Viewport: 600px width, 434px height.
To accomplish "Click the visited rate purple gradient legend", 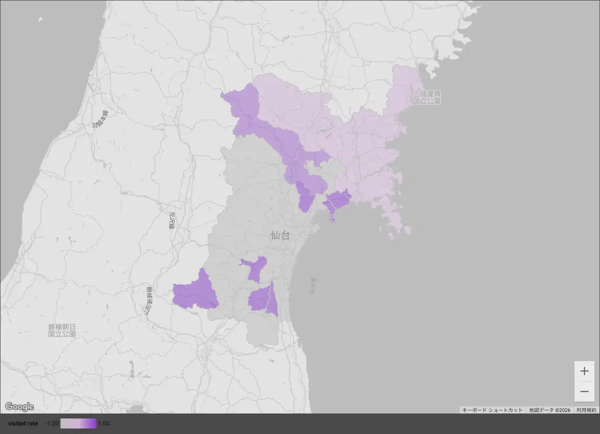I will (x=78, y=423).
